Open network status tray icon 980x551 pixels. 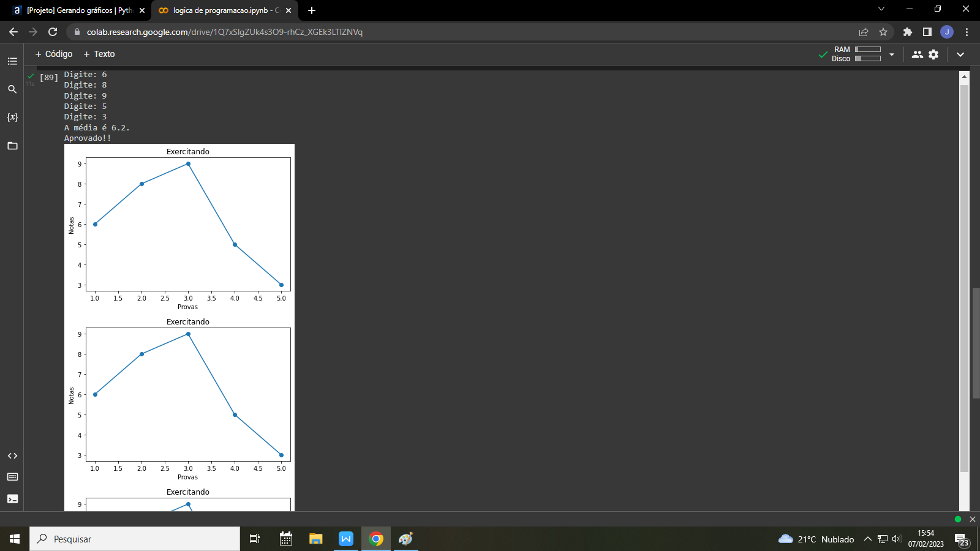(x=883, y=539)
